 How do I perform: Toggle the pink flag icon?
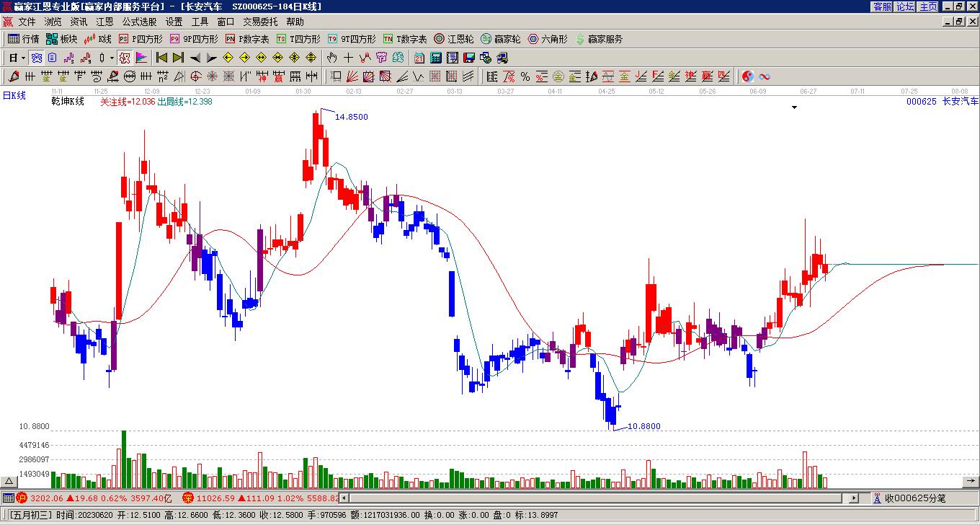click(141, 58)
